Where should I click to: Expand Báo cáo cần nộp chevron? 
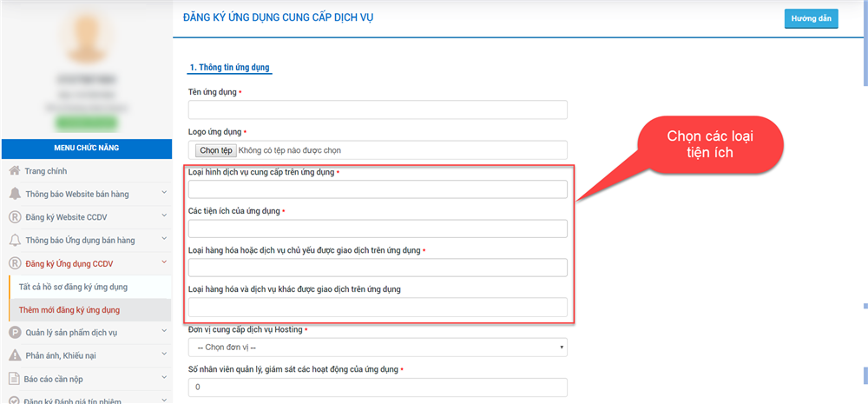(x=164, y=378)
